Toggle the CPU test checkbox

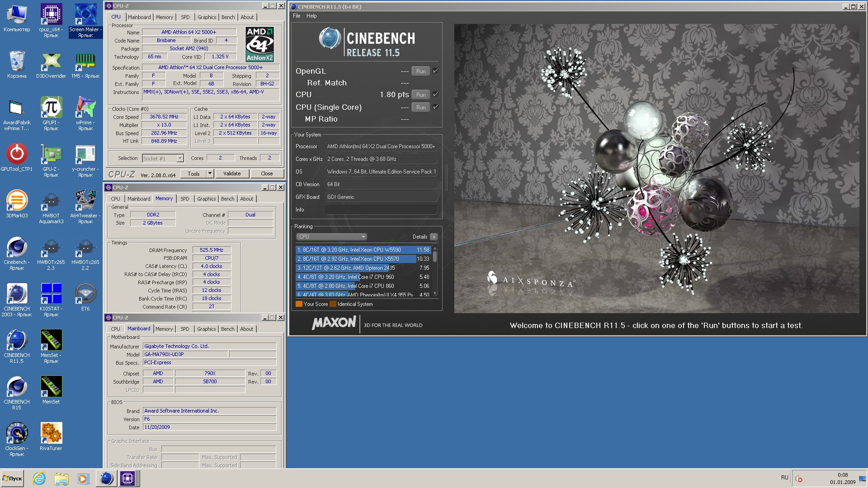(435, 94)
